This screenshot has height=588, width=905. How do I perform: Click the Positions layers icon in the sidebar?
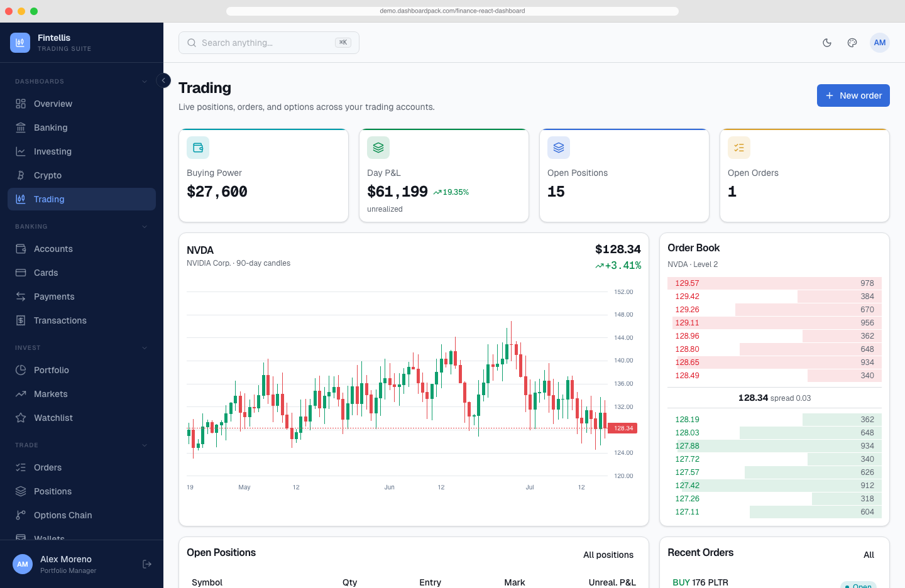pos(21,491)
